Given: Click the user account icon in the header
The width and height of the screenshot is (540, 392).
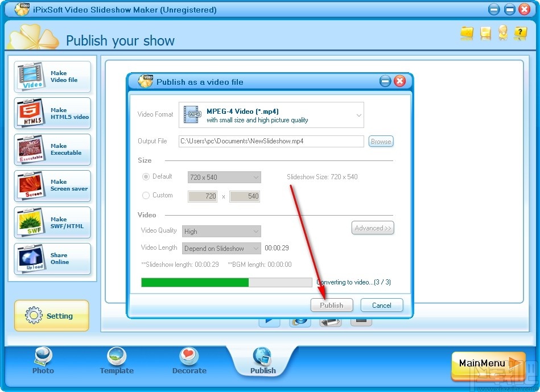Looking at the screenshot, I should click(x=502, y=34).
